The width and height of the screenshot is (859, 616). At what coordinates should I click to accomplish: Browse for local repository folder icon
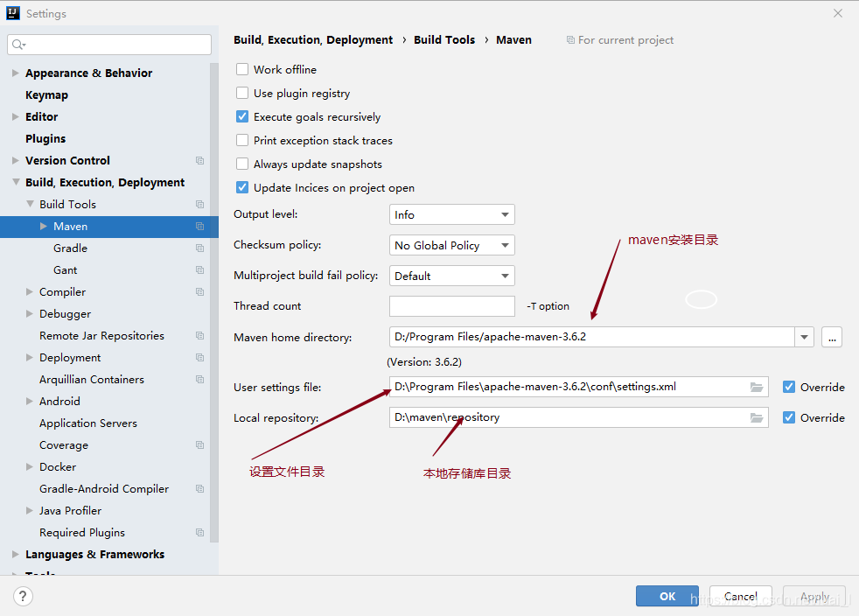(757, 417)
